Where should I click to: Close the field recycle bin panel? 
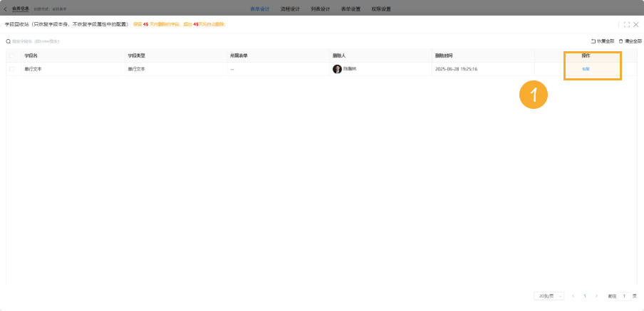pyautogui.click(x=635, y=25)
